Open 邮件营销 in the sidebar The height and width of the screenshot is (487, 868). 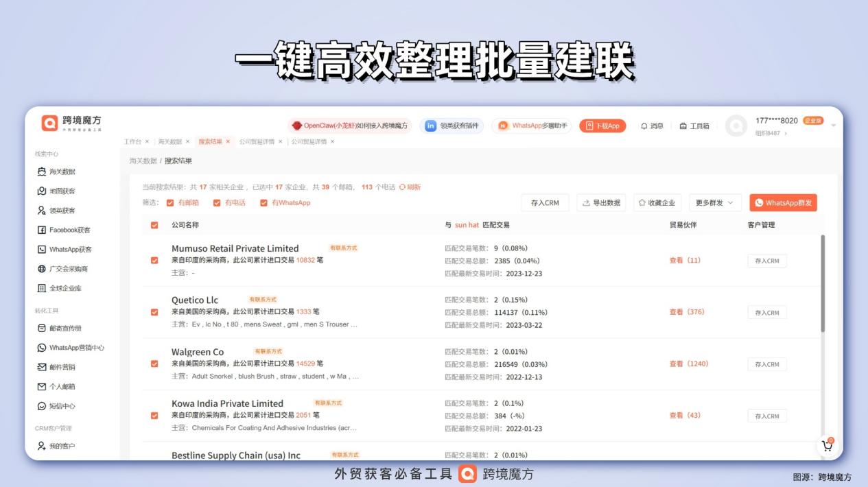coord(56,367)
